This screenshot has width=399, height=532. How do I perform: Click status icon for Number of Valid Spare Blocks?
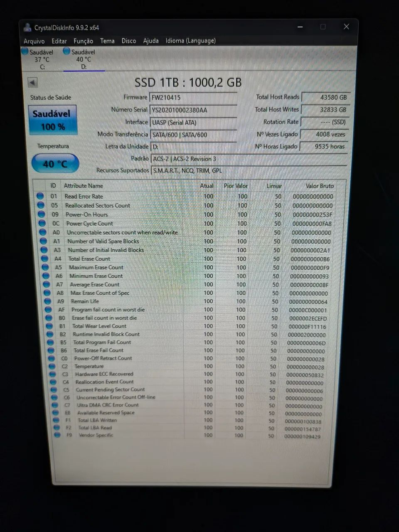pyautogui.click(x=44, y=241)
